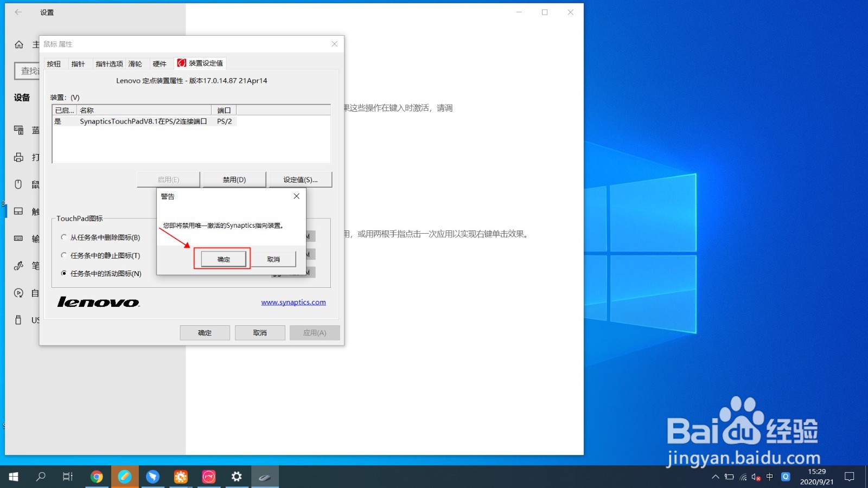This screenshot has height=488, width=868.
Task: Open AutoPlay icon in Settings sidebar
Action: click(18, 293)
